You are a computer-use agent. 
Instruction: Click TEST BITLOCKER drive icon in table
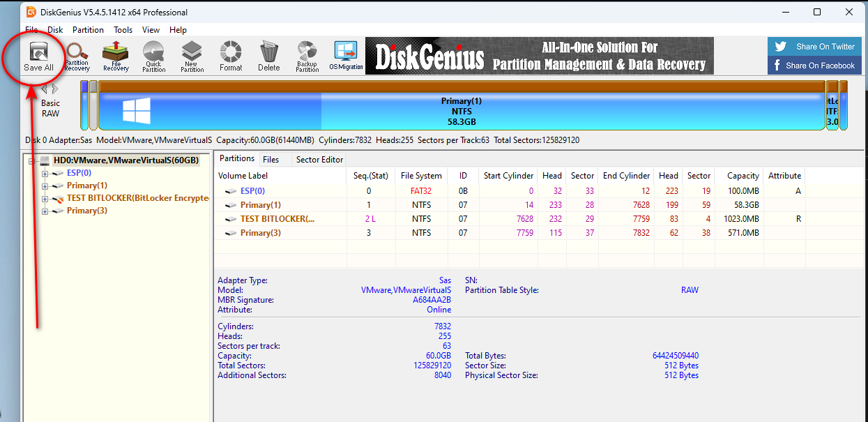coord(231,219)
